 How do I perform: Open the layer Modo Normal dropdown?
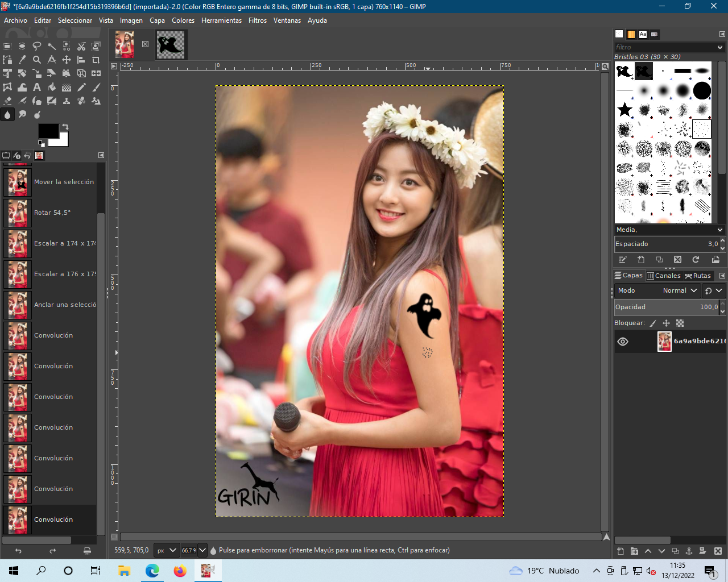(657, 290)
